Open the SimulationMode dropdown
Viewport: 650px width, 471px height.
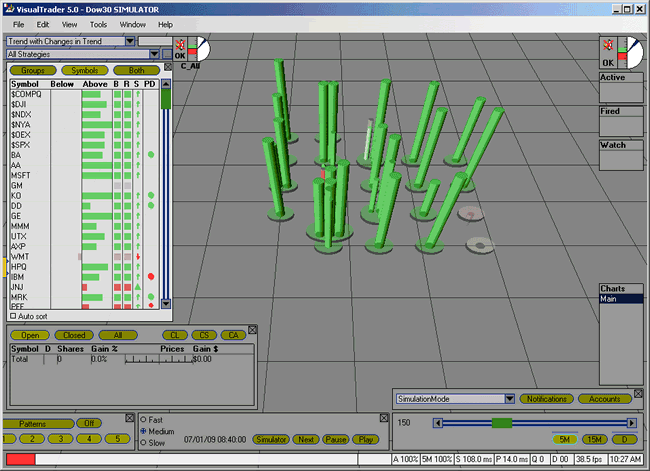509,399
